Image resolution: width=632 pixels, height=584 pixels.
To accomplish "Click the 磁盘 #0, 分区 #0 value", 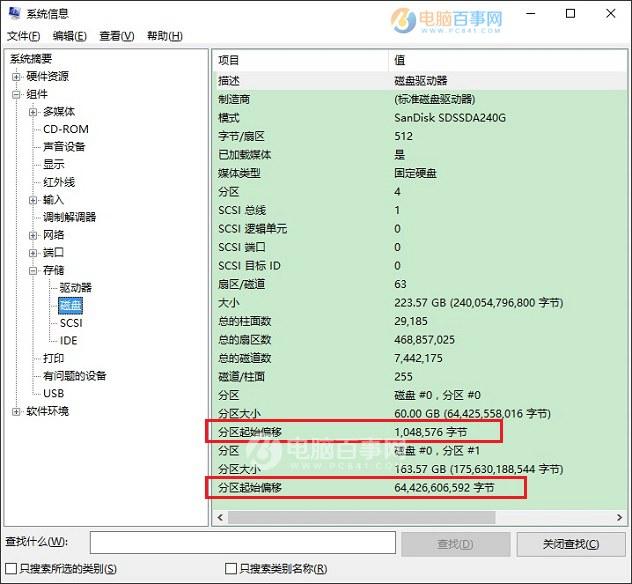I will pyautogui.click(x=437, y=395).
